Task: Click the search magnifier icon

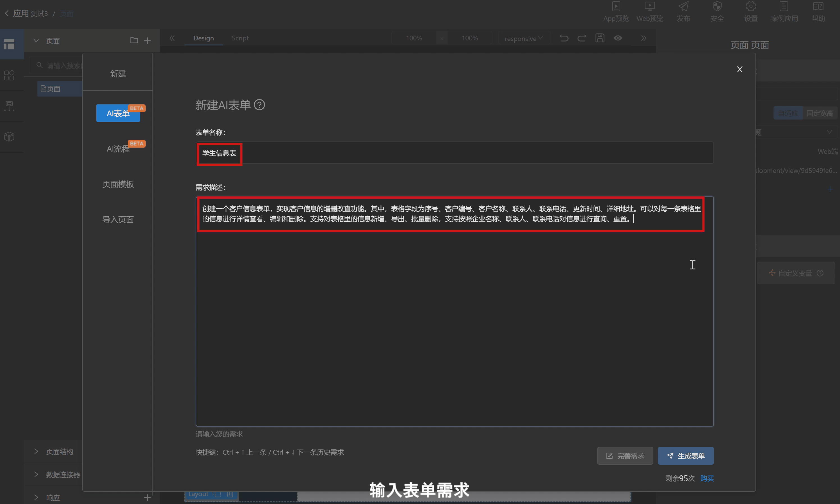Action: click(x=39, y=65)
